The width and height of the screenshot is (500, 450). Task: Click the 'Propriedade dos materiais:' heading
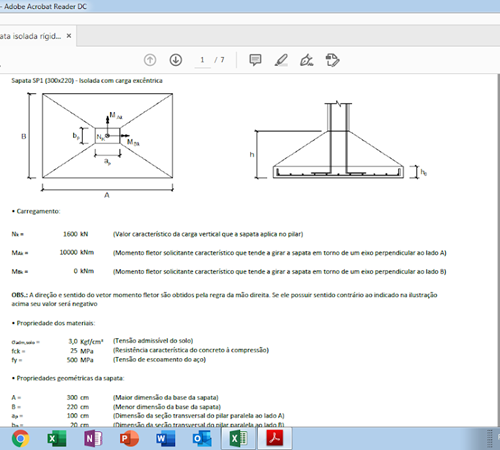coord(56,323)
